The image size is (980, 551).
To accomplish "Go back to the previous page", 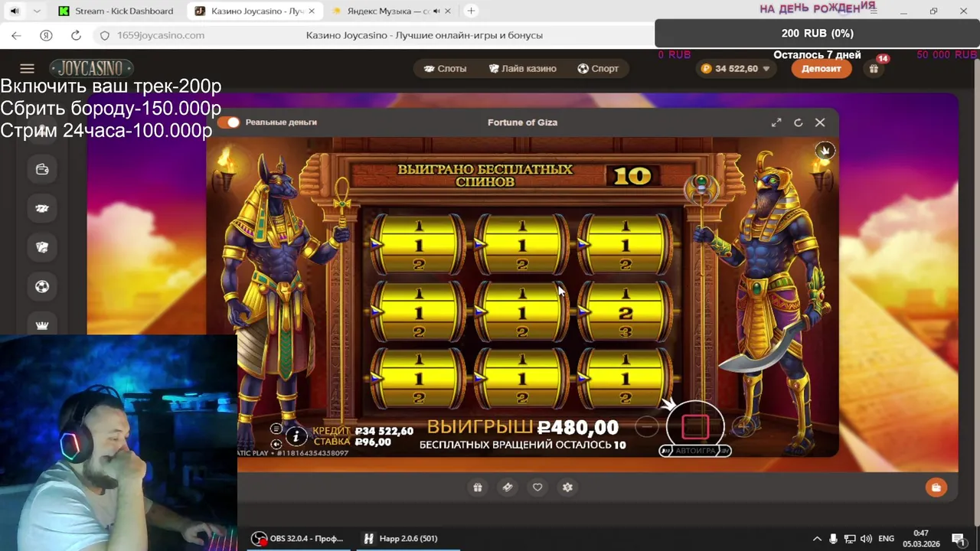I will (x=16, y=35).
